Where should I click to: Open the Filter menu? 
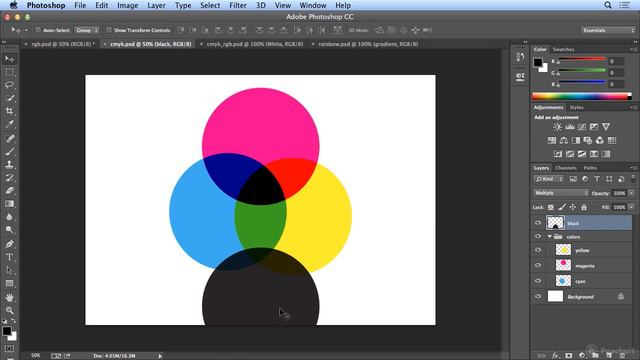[238, 5]
